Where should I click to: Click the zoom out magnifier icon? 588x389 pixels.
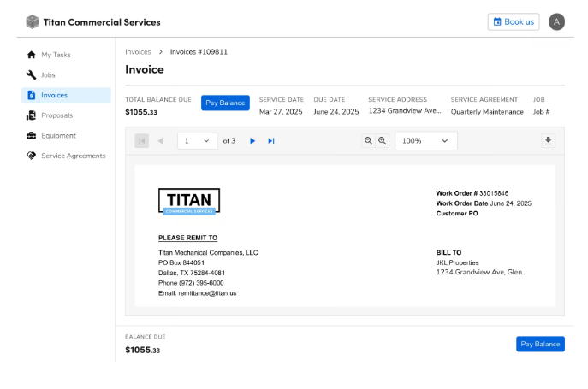point(369,140)
